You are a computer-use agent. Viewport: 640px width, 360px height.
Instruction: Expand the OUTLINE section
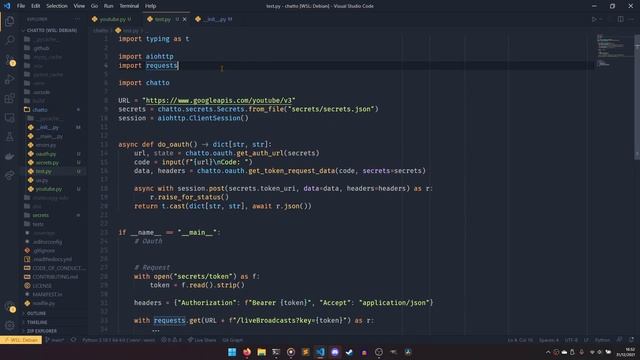[36, 313]
